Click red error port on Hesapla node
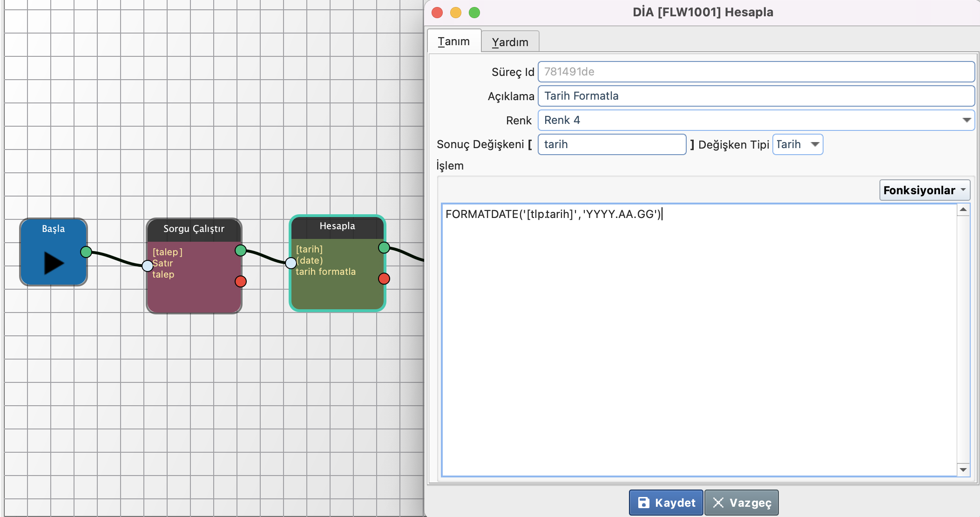This screenshot has width=980, height=517. (384, 279)
